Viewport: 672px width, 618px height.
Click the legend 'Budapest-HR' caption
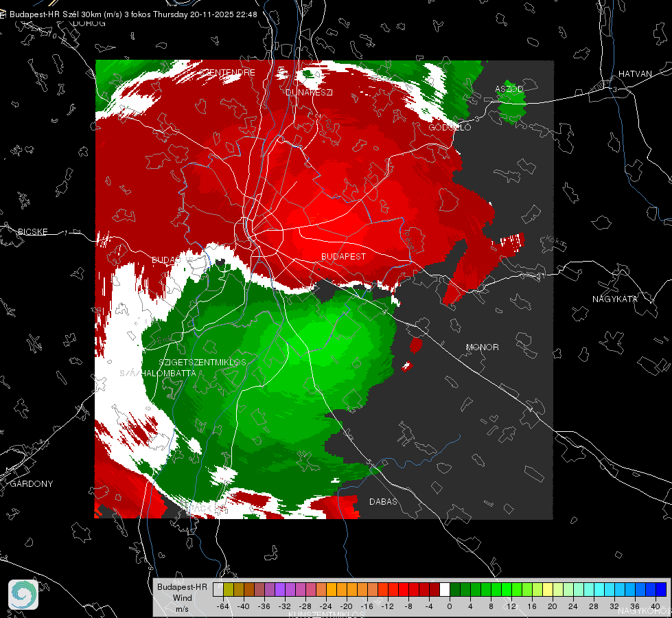tap(182, 587)
